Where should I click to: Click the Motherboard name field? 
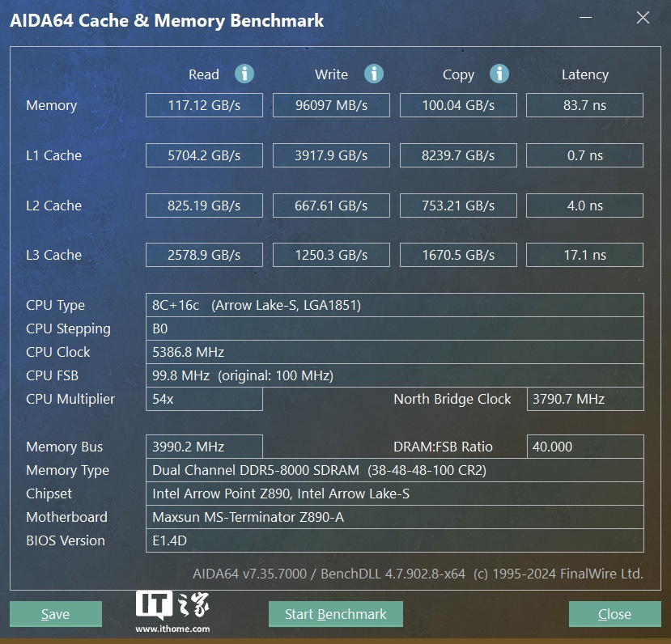coord(394,517)
